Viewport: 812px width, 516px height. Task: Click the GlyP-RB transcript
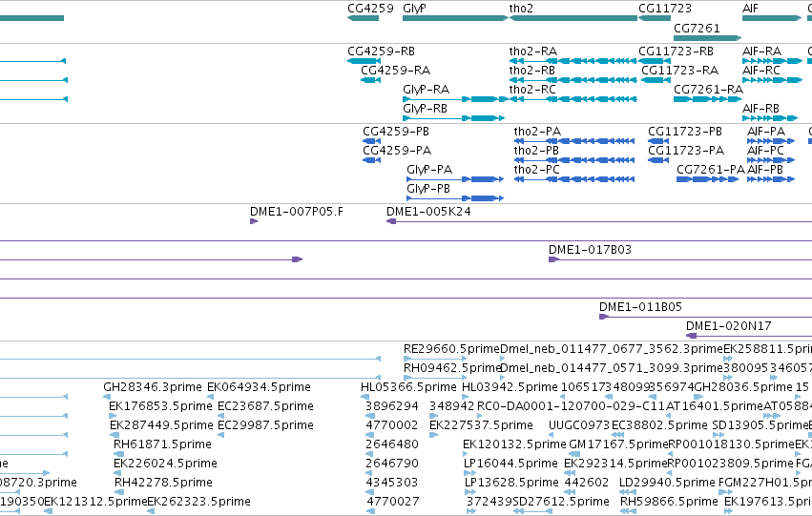tap(453, 118)
